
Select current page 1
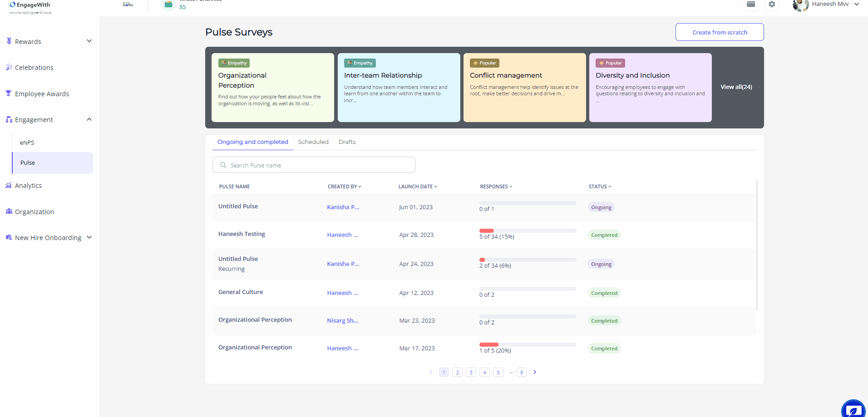[444, 372]
